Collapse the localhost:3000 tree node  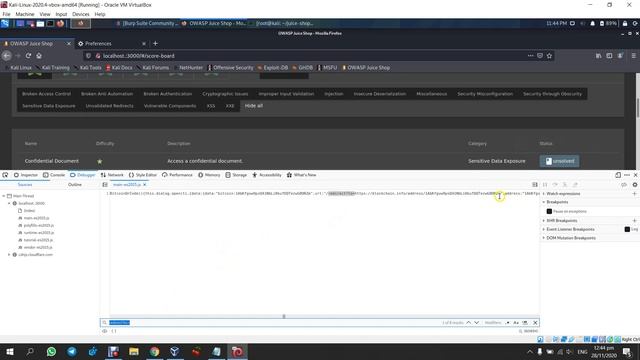(9, 203)
